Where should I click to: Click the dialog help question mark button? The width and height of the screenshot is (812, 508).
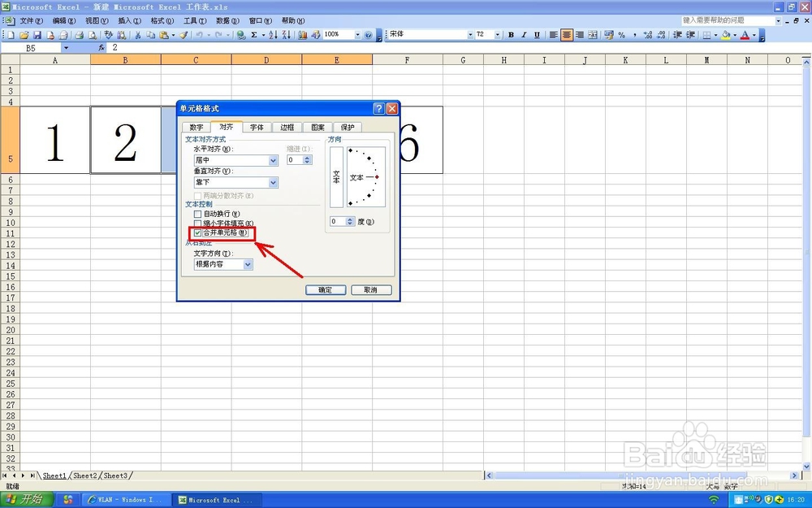pos(378,108)
